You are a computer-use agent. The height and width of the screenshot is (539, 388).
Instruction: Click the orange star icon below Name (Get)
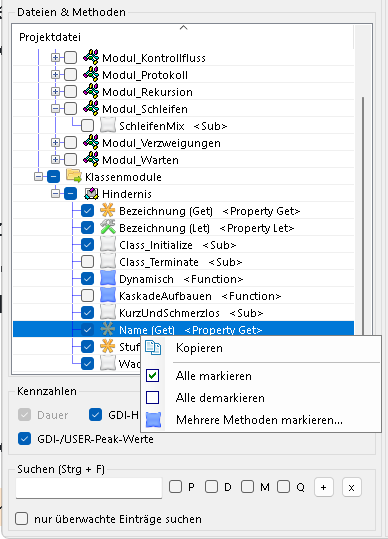tap(108, 346)
